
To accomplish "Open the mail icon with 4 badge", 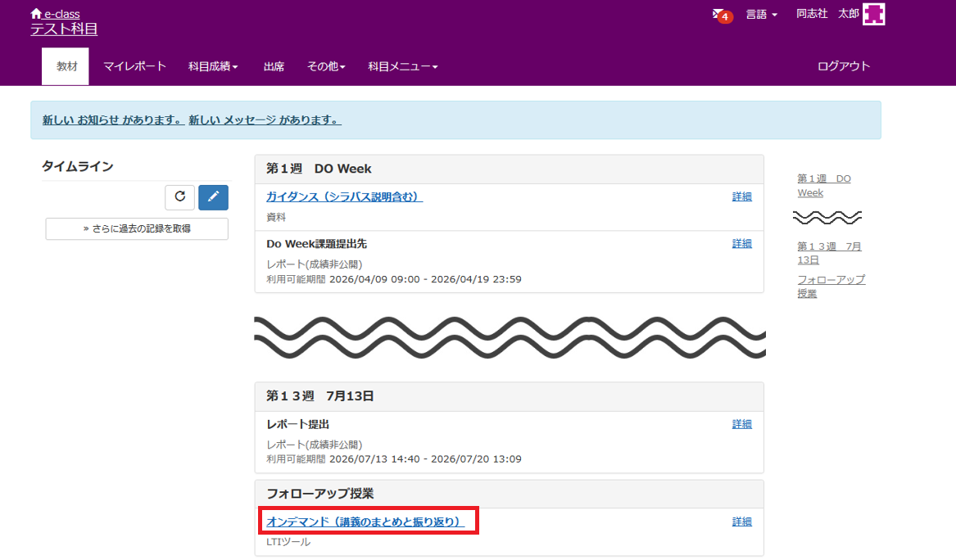I will [722, 16].
